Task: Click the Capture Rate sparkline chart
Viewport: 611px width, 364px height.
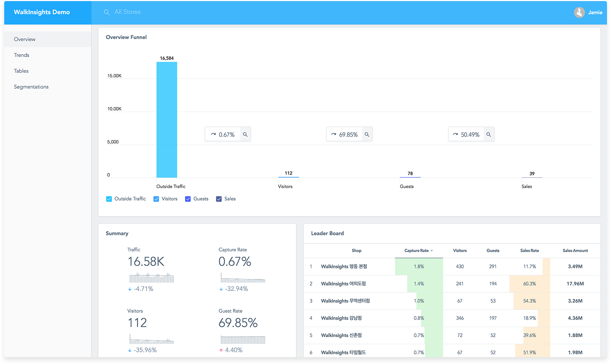Action: pos(243,278)
